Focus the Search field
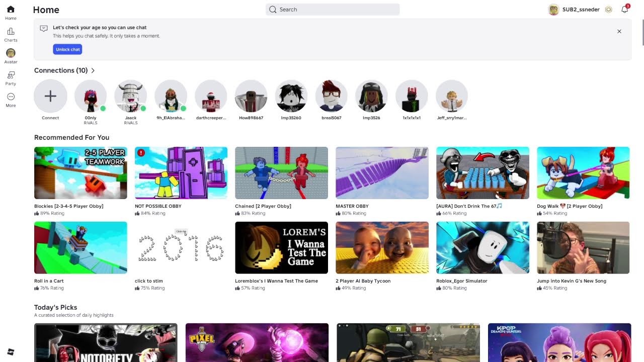The width and height of the screenshot is (644, 362). coord(333,10)
